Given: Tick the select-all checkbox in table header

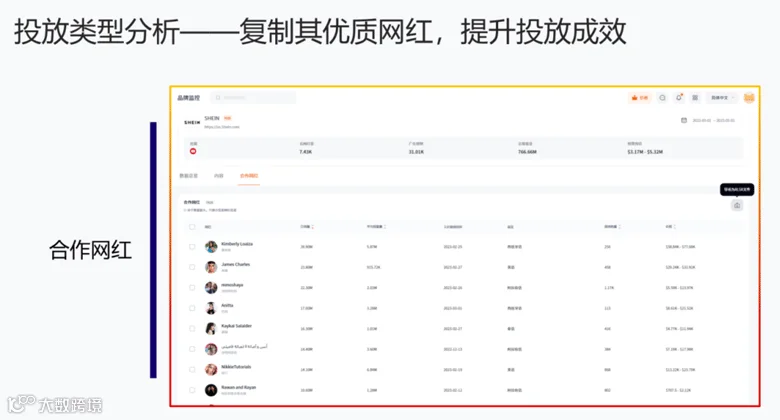Looking at the screenshot, I should point(192,227).
